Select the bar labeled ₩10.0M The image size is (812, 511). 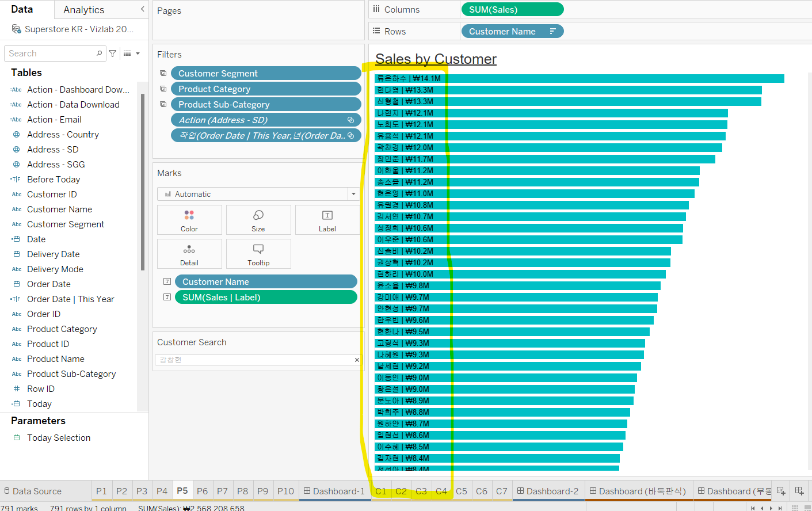(x=520, y=274)
